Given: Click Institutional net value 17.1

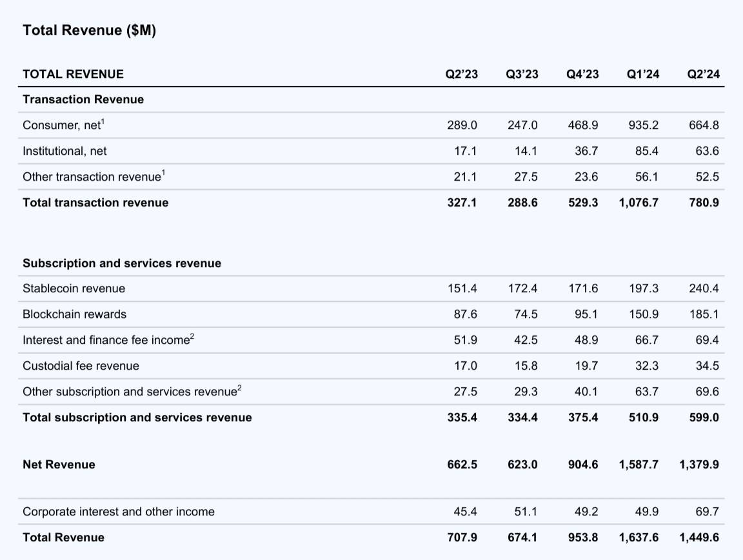Looking at the screenshot, I should (465, 151).
